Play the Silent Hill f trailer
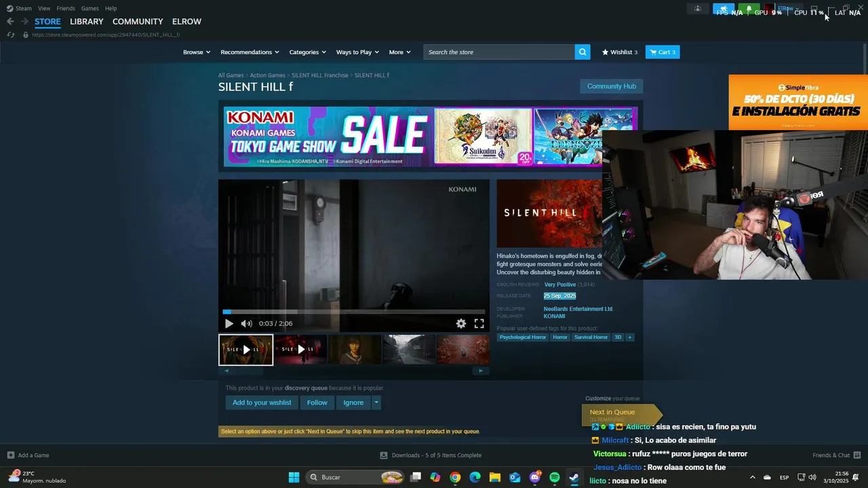868x488 pixels. point(229,324)
